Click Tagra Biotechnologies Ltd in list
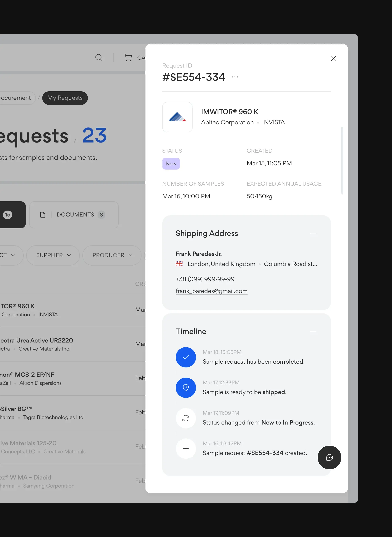 click(53, 417)
